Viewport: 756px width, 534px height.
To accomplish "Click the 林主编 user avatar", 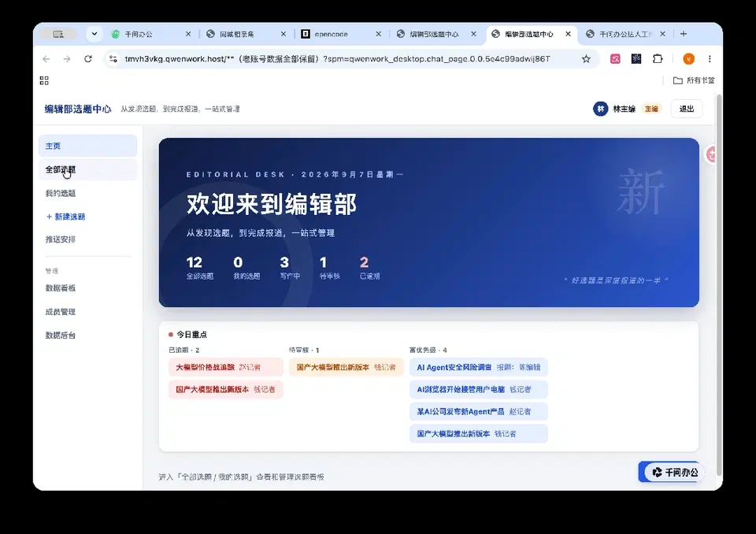I will 600,109.
